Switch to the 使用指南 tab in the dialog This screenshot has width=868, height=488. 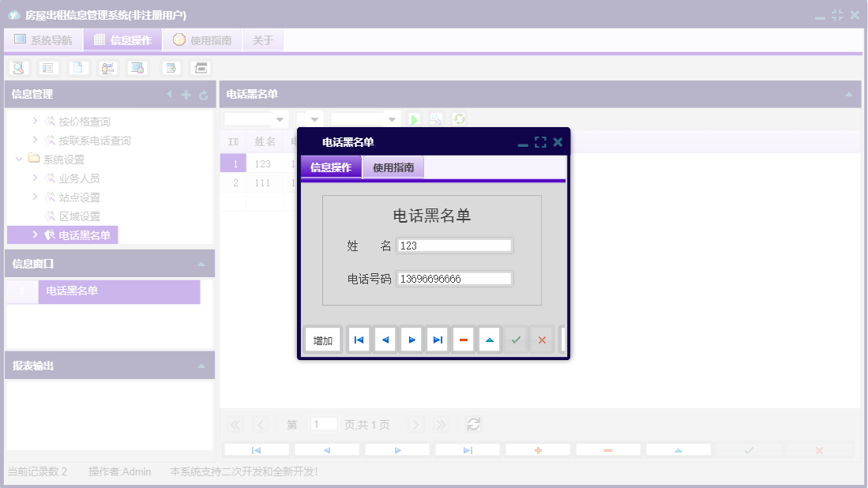[393, 167]
